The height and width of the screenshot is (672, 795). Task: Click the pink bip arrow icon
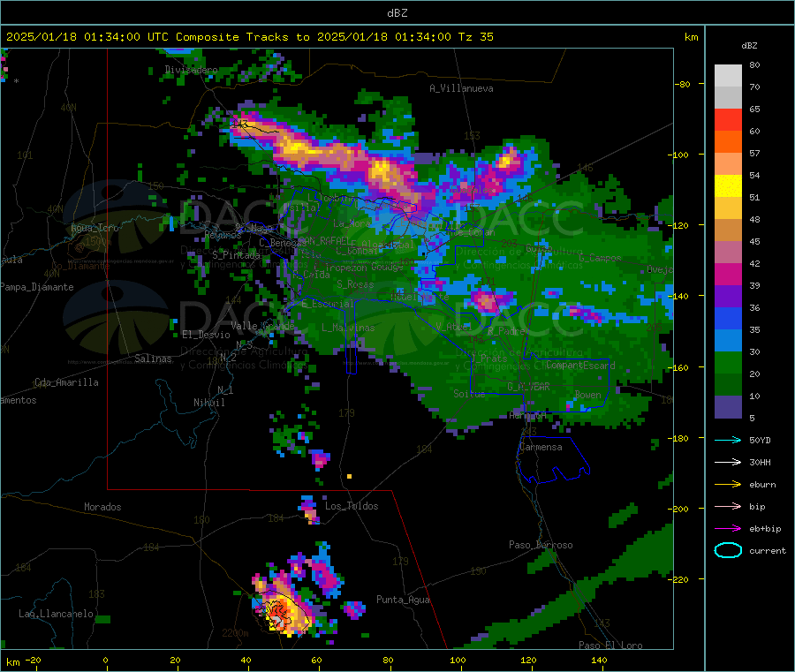(728, 506)
